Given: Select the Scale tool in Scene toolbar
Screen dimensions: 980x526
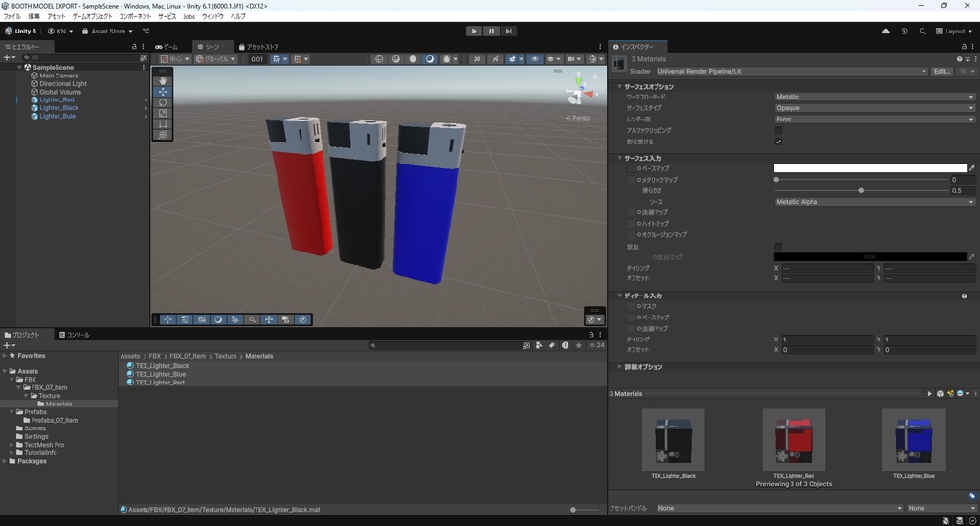Looking at the screenshot, I should [163, 114].
